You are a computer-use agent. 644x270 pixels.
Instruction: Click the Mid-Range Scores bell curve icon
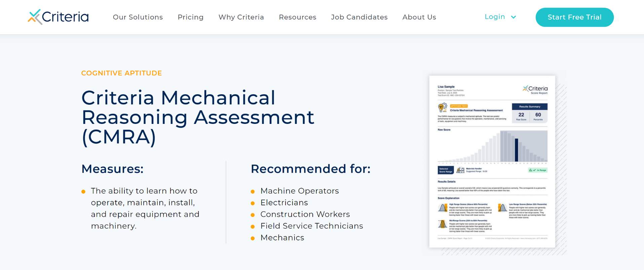coord(443,224)
